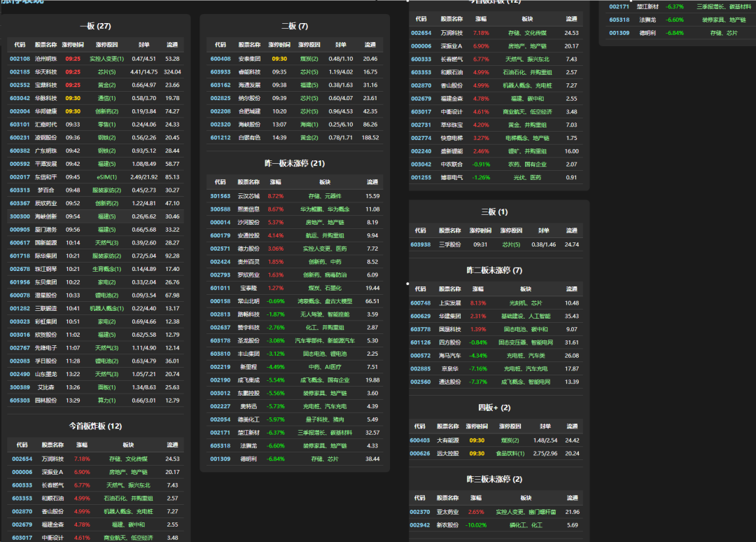Click 流通 header in 四板+ table
Screen dimensions: 756x542
(572, 426)
